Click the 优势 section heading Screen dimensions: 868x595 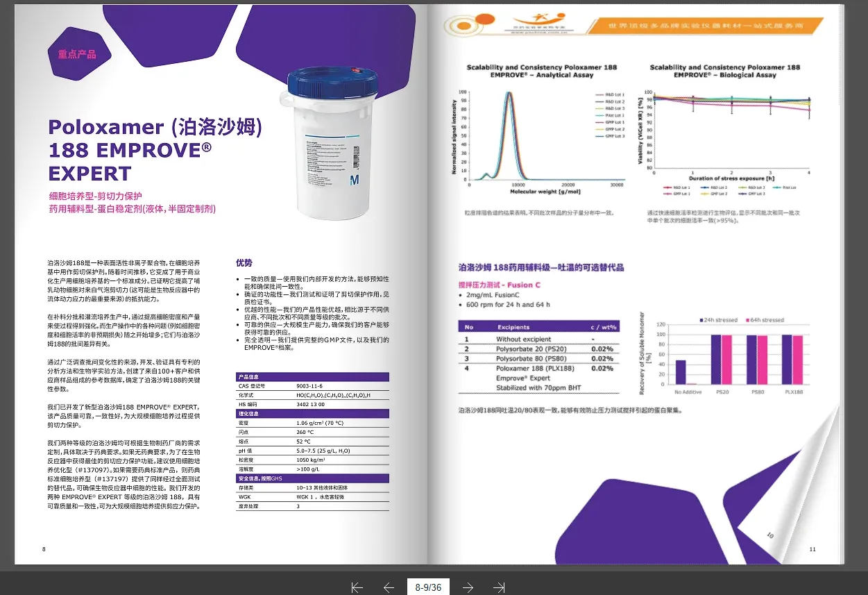pos(244,263)
